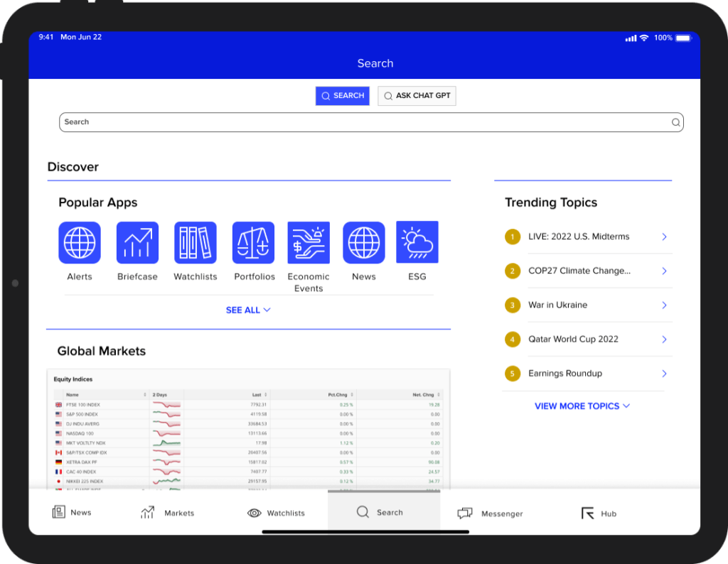Viewport: 728px width, 564px height.
Task: Open the Economic Events app icon
Action: tap(309, 242)
